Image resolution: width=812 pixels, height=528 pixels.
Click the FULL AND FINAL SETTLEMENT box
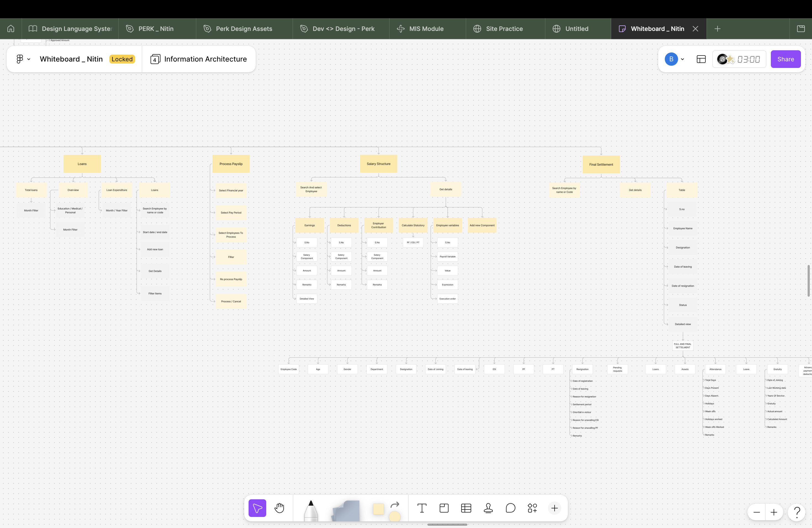(x=683, y=345)
